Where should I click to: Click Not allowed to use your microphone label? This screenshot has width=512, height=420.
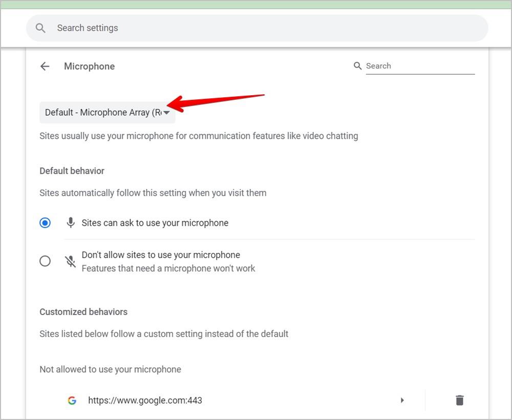click(111, 369)
